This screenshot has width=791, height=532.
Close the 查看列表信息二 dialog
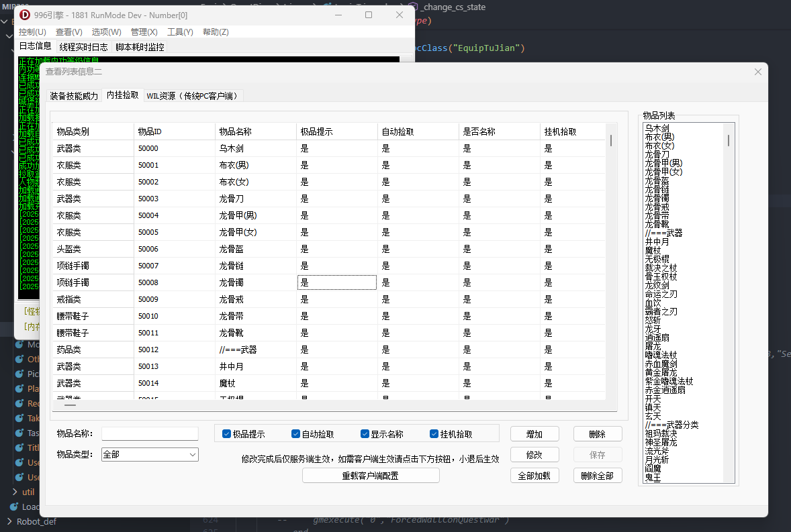click(758, 72)
